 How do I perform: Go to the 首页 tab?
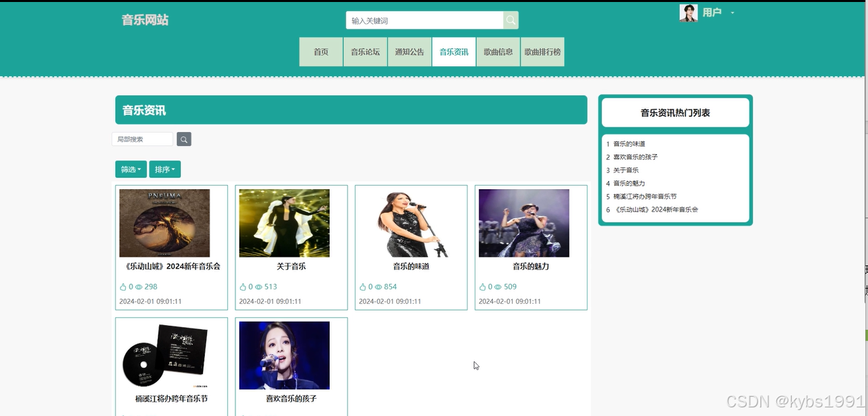click(x=321, y=52)
